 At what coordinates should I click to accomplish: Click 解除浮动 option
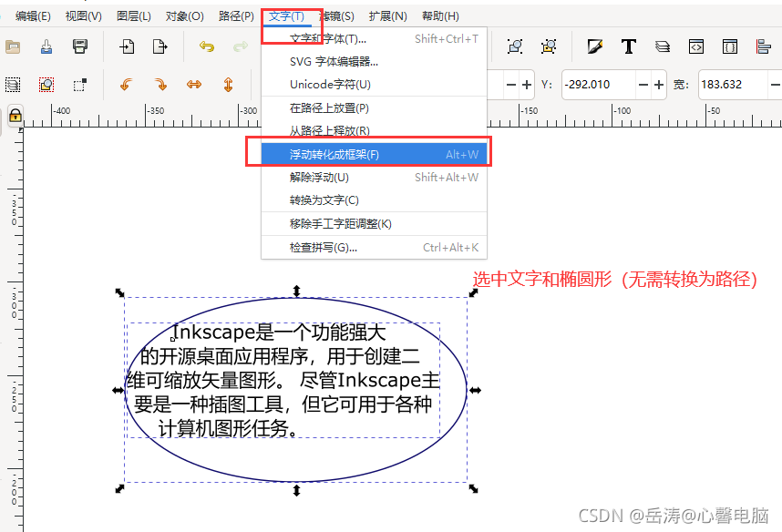(347, 176)
